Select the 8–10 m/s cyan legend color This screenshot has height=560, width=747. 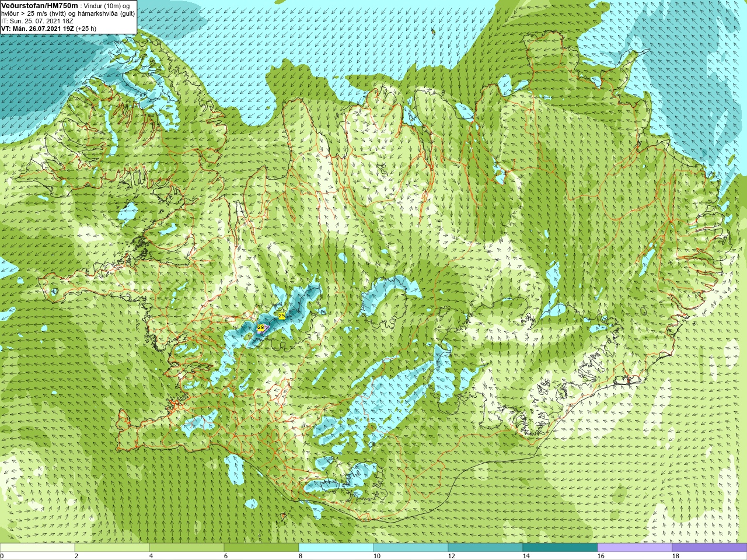point(336,548)
